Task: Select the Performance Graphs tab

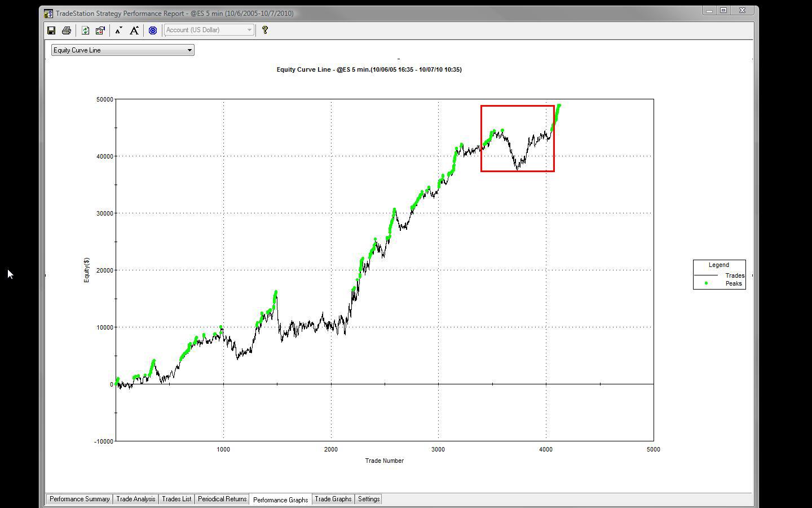Action: [x=281, y=500]
